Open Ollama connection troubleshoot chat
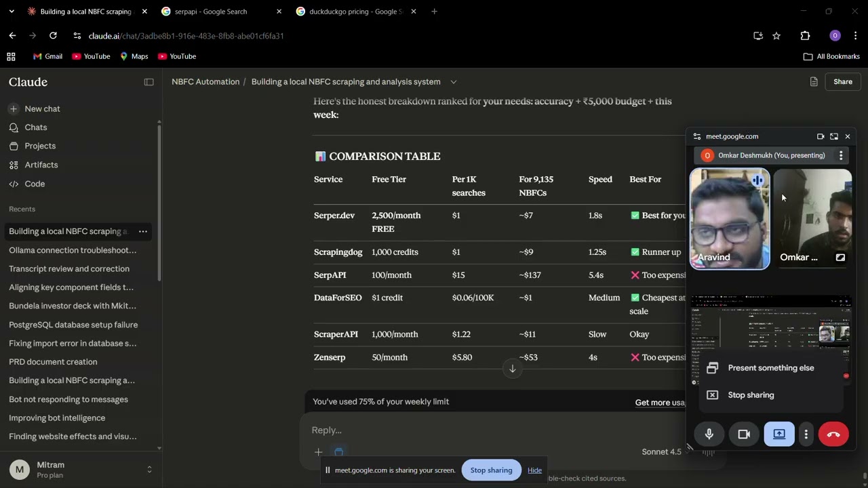 [x=73, y=250]
